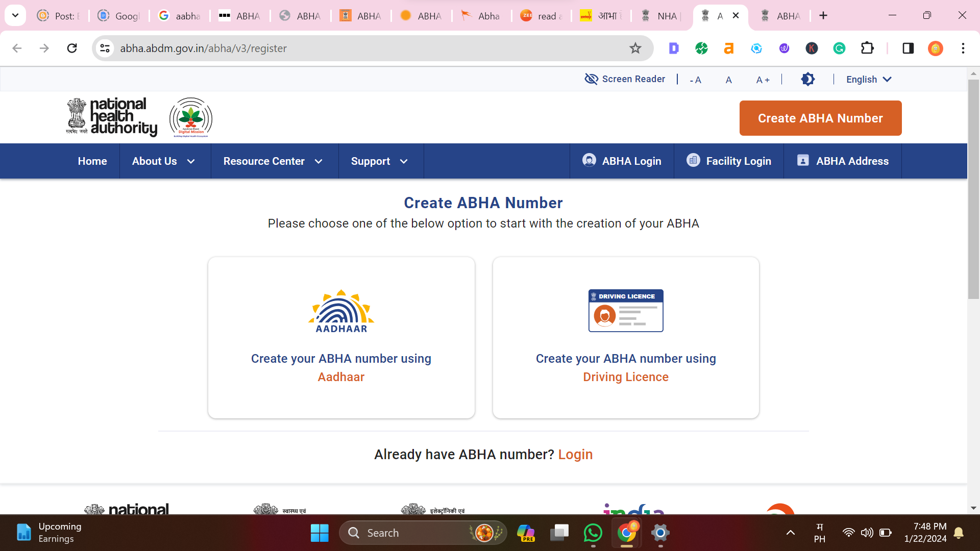Click the ABHA Login account icon
This screenshot has height=551, width=980.
[589, 161]
